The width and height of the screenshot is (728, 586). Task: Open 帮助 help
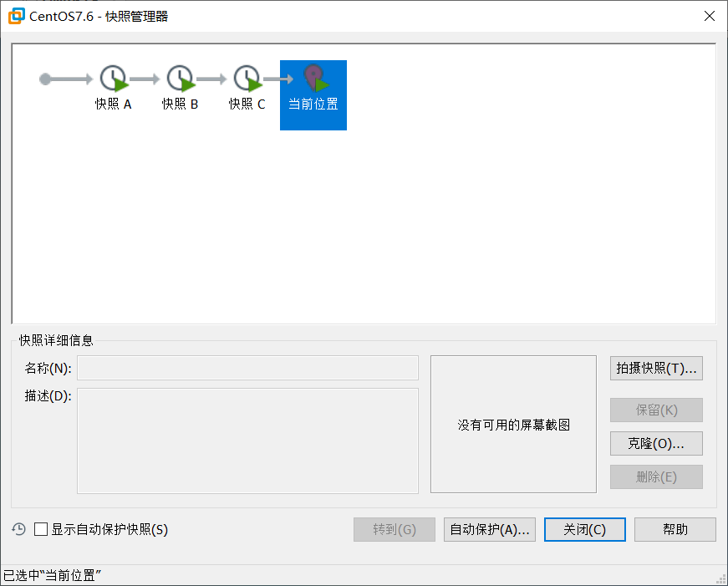[x=675, y=529]
